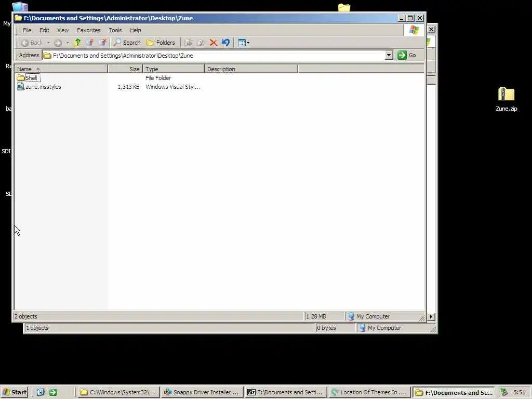Click the 1.28 MB status bar entry
This screenshot has height=399, width=532.
(x=316, y=316)
